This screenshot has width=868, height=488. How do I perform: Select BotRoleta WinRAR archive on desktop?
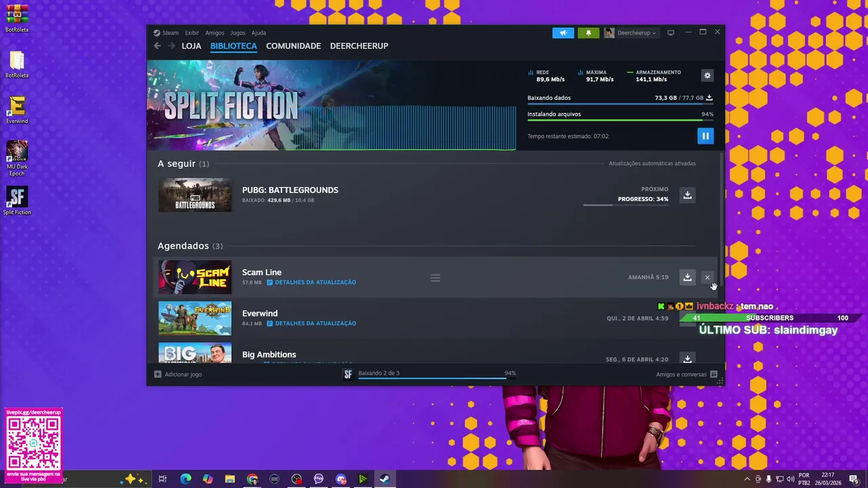17,18
